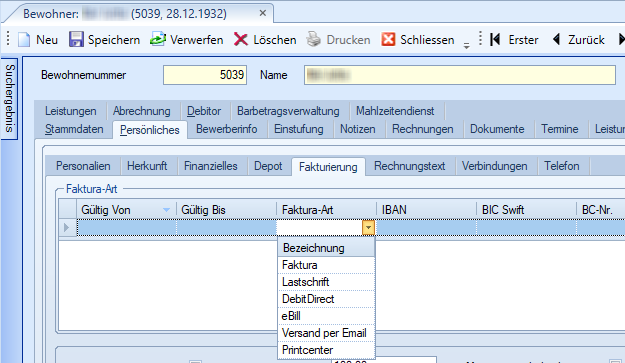
Task: Select the Persönliches tab
Action: tap(149, 130)
